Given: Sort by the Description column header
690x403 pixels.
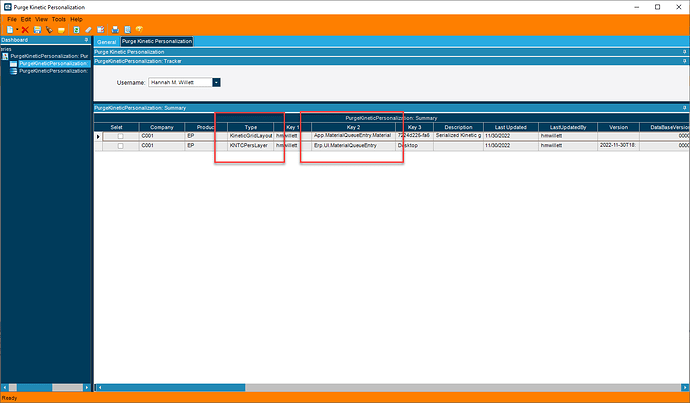Looking at the screenshot, I should (458, 127).
